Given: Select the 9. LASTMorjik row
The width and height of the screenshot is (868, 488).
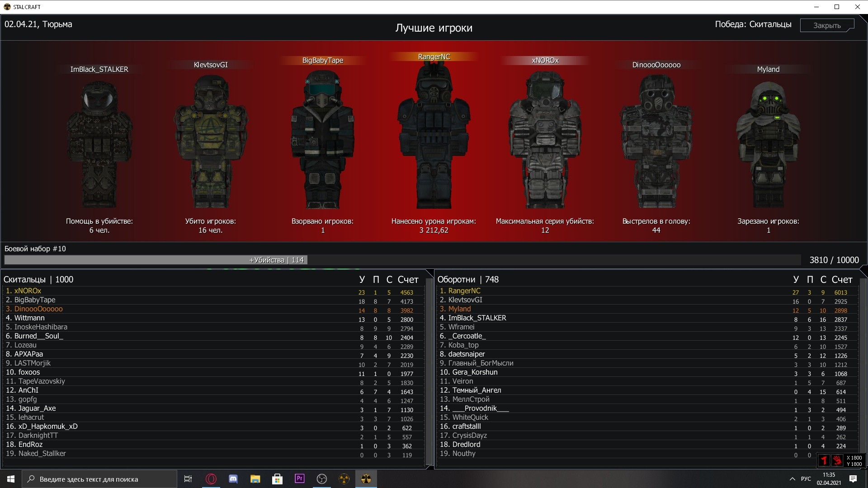Looking at the screenshot, I should point(213,363).
